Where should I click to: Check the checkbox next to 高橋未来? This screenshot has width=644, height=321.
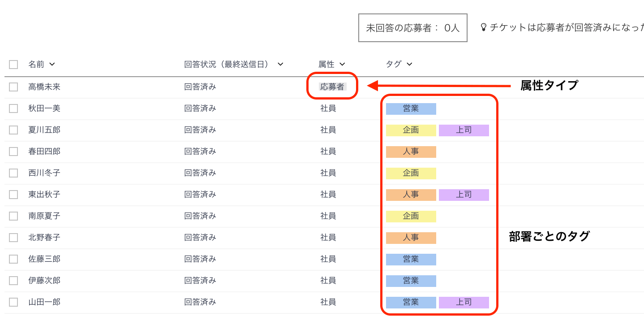(x=13, y=87)
